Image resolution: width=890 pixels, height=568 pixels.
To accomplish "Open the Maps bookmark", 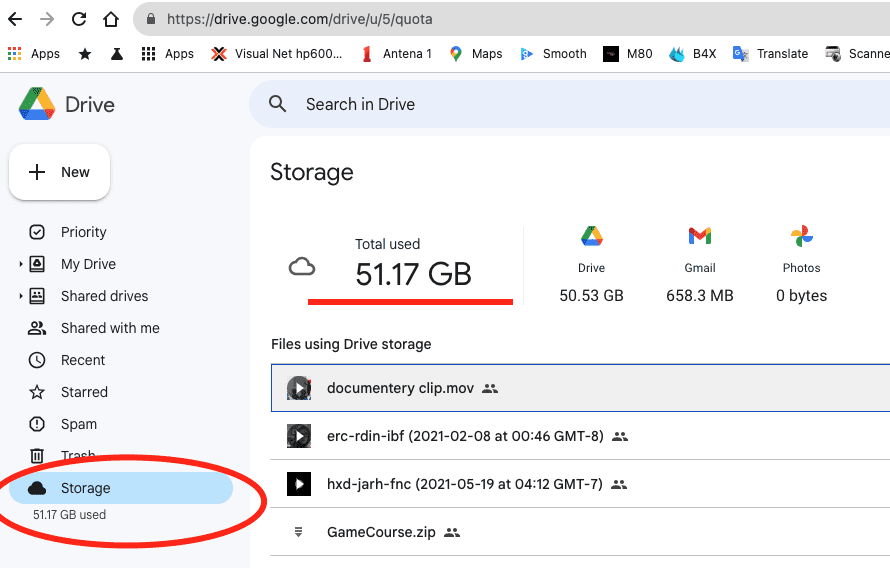I will [x=476, y=53].
